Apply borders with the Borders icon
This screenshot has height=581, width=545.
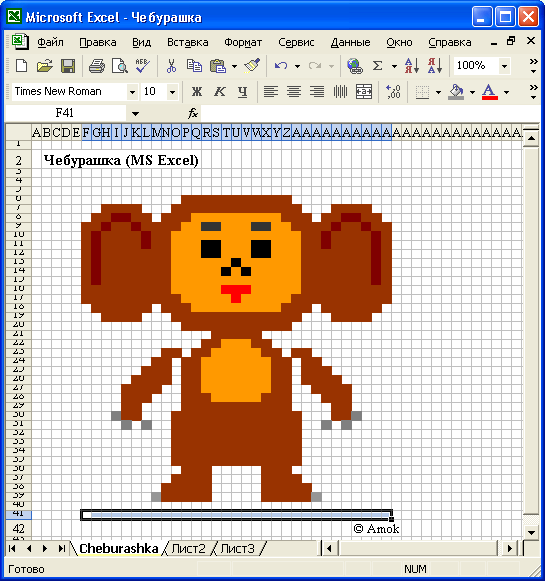422,92
